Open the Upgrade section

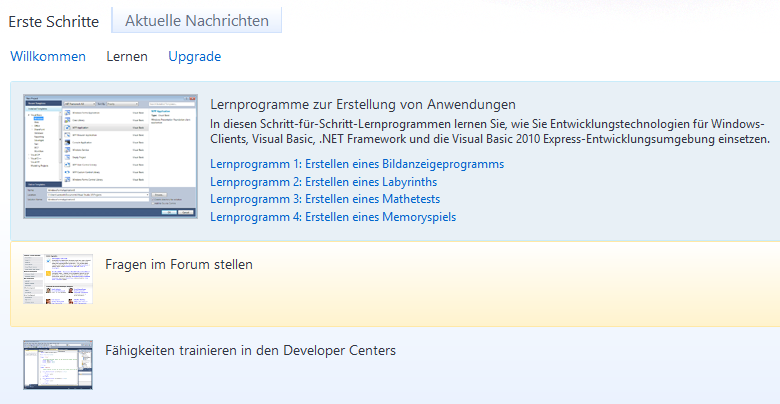click(194, 57)
